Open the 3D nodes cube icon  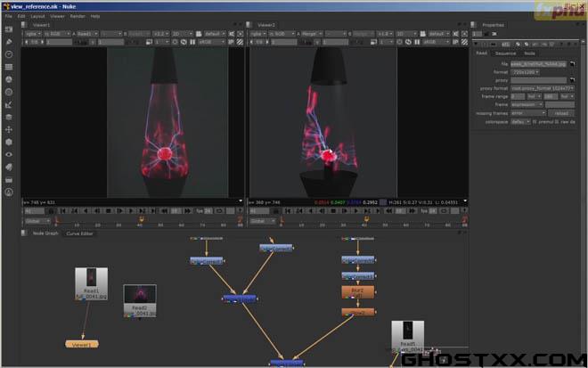pos(9,143)
